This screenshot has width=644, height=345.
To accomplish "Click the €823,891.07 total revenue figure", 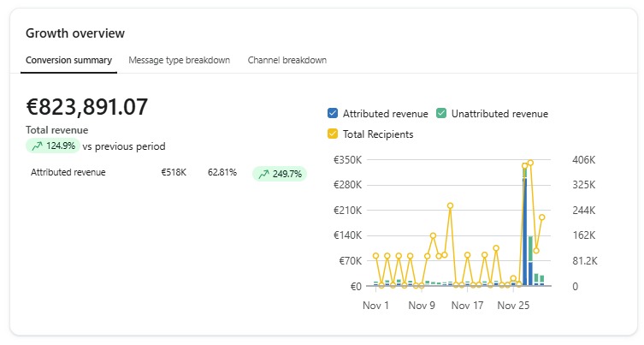I will click(86, 107).
